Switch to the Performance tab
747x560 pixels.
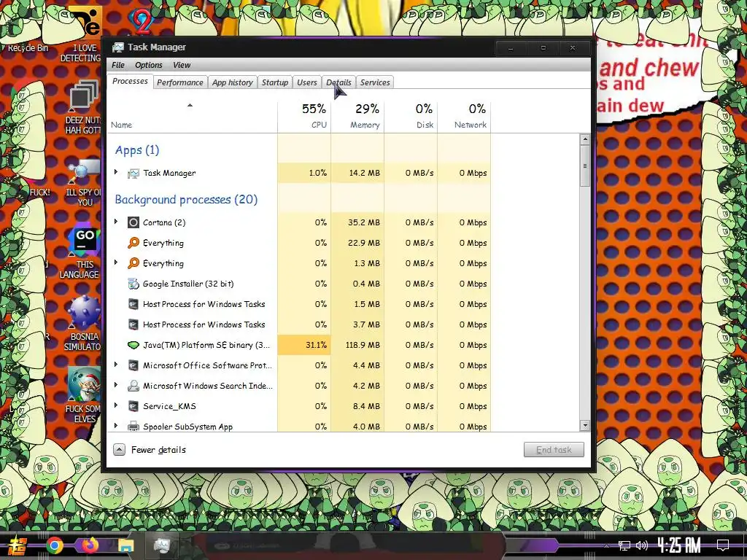180,82
